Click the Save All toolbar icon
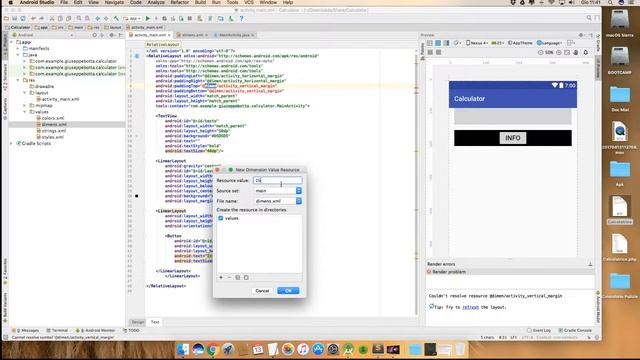This screenshot has height=360, width=640. [x=14, y=18]
